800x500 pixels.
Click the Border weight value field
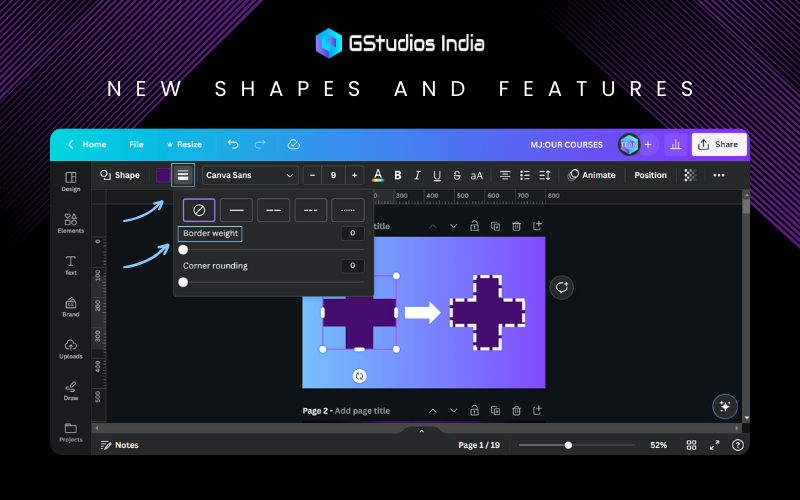point(353,233)
